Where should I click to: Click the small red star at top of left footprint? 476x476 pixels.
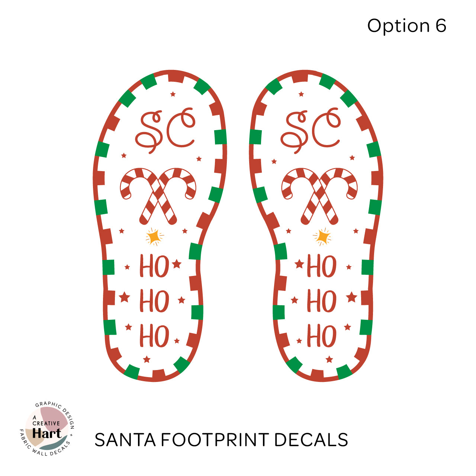[x=173, y=94]
